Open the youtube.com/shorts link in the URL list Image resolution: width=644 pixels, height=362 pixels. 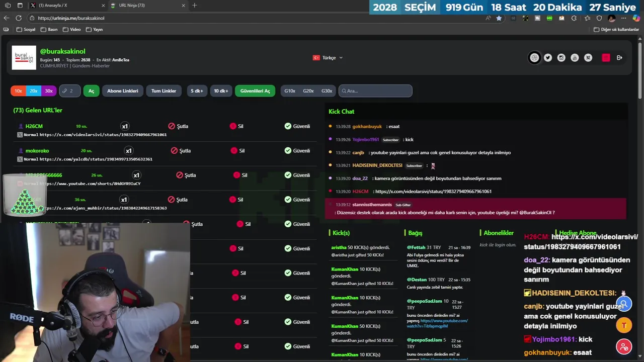click(x=90, y=184)
